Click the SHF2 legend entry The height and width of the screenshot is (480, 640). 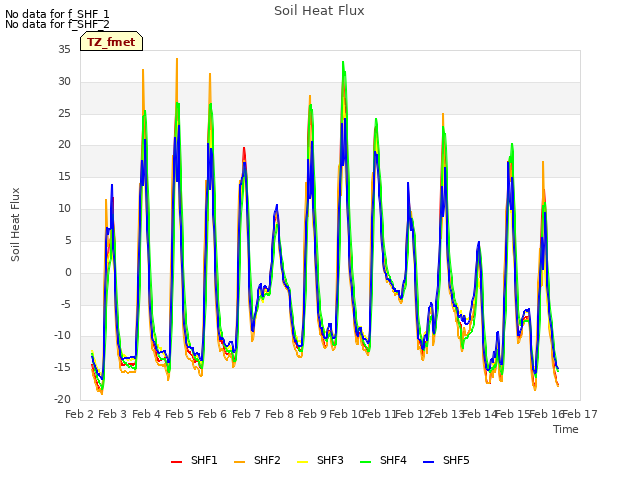[x=258, y=460]
